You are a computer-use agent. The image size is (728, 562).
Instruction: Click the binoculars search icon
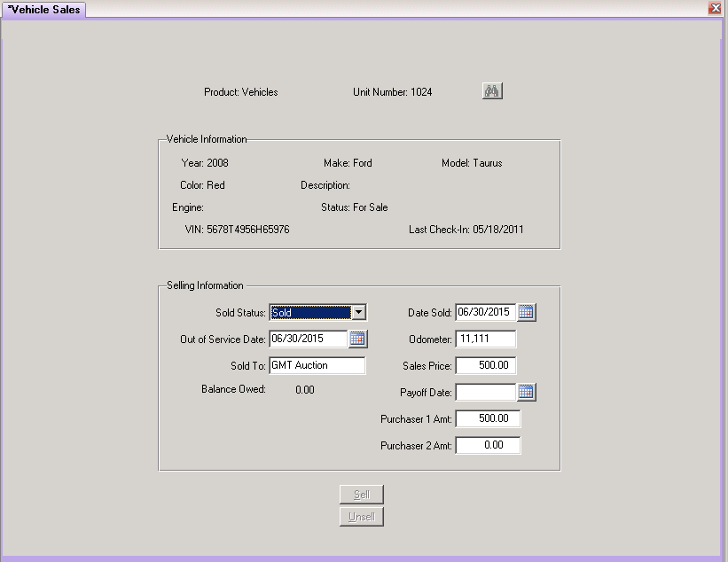[x=492, y=91]
